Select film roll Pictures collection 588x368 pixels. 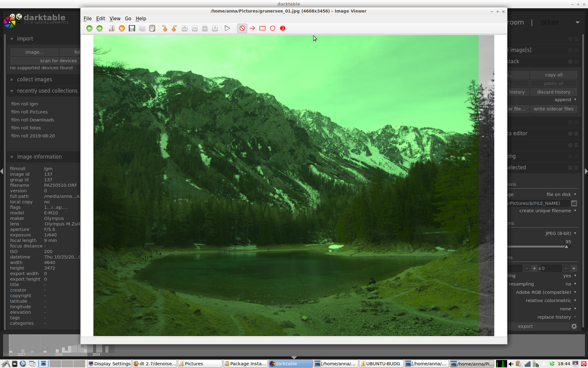(29, 112)
